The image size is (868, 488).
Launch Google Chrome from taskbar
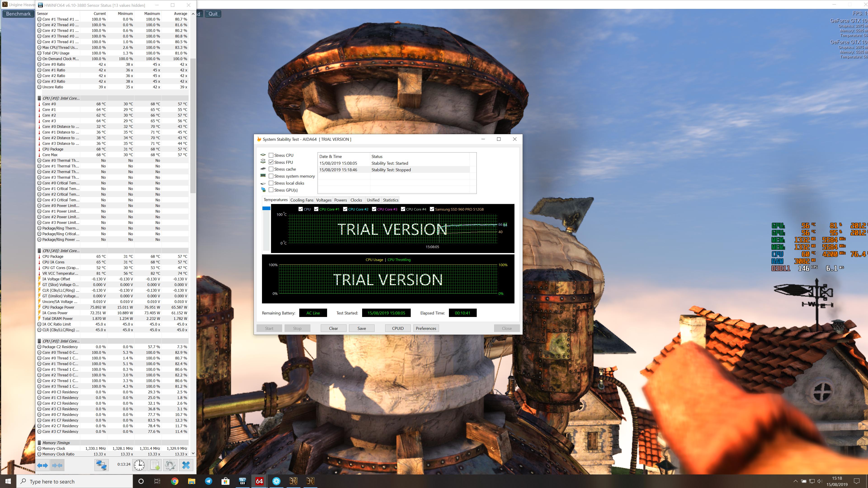(175, 481)
